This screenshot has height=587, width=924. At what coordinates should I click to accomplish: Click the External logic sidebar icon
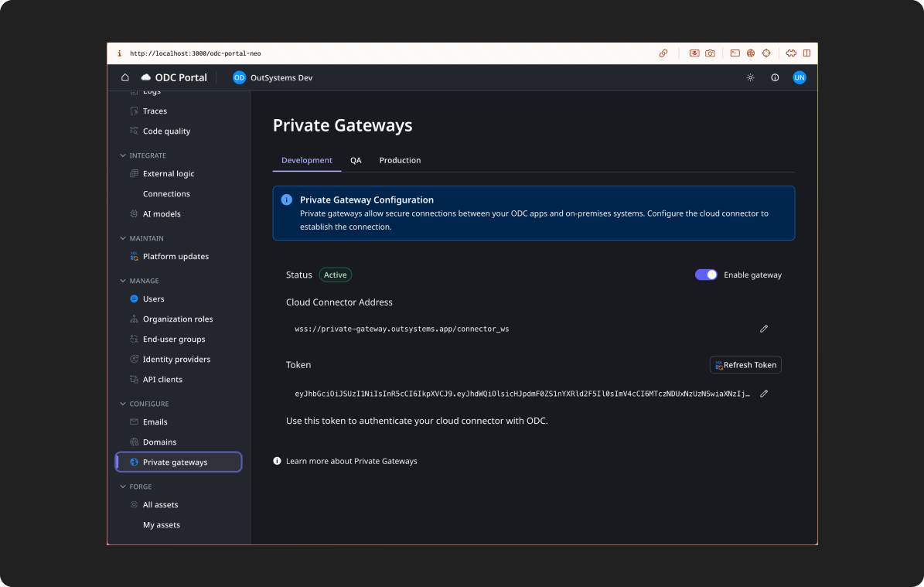[135, 173]
